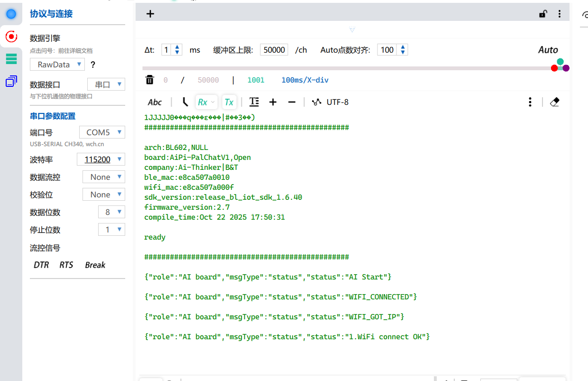
Task: Open the blue overlapping-windows sidebar icon
Action: pos(11,82)
